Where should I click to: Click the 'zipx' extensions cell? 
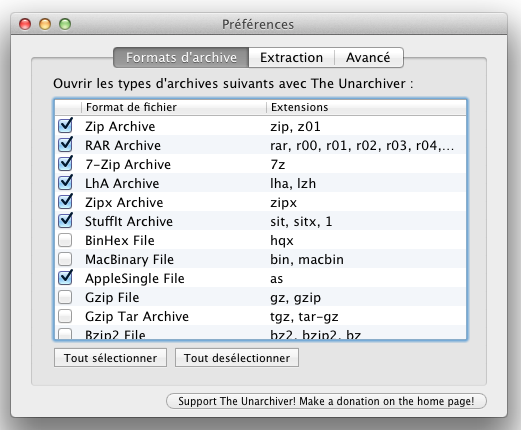283,203
